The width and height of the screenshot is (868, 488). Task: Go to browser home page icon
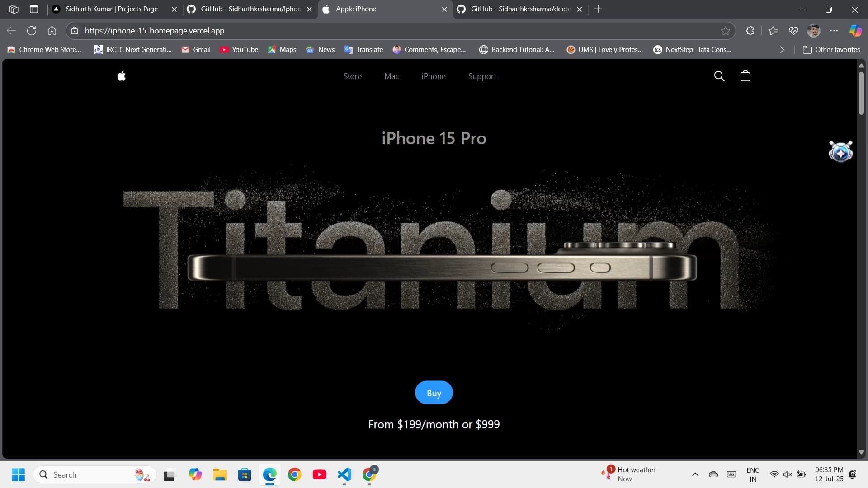click(52, 31)
